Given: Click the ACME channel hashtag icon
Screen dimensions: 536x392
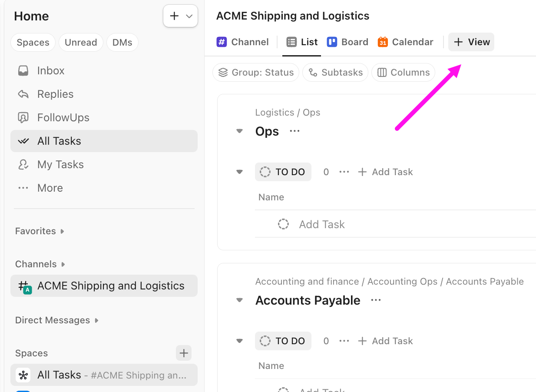Looking at the screenshot, I should pos(24,286).
